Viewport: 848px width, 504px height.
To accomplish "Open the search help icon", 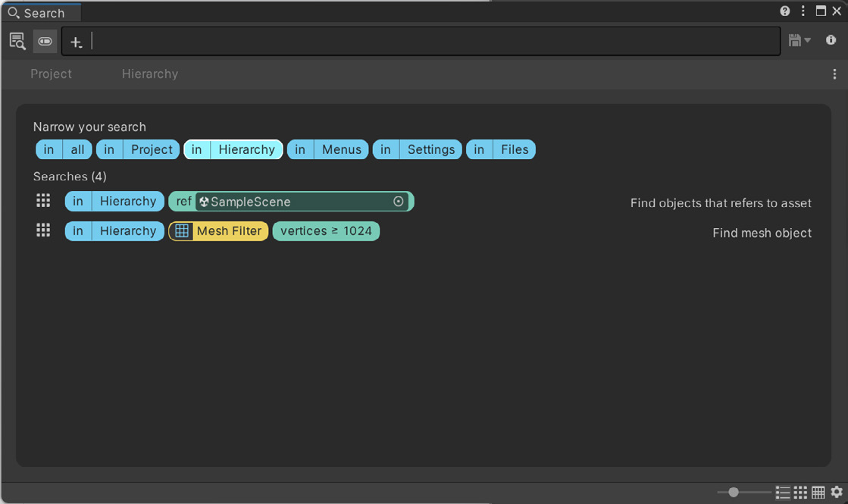I will click(x=785, y=11).
